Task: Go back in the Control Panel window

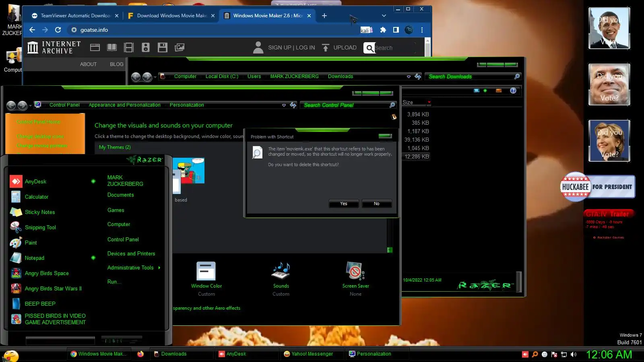Action: (x=11, y=105)
